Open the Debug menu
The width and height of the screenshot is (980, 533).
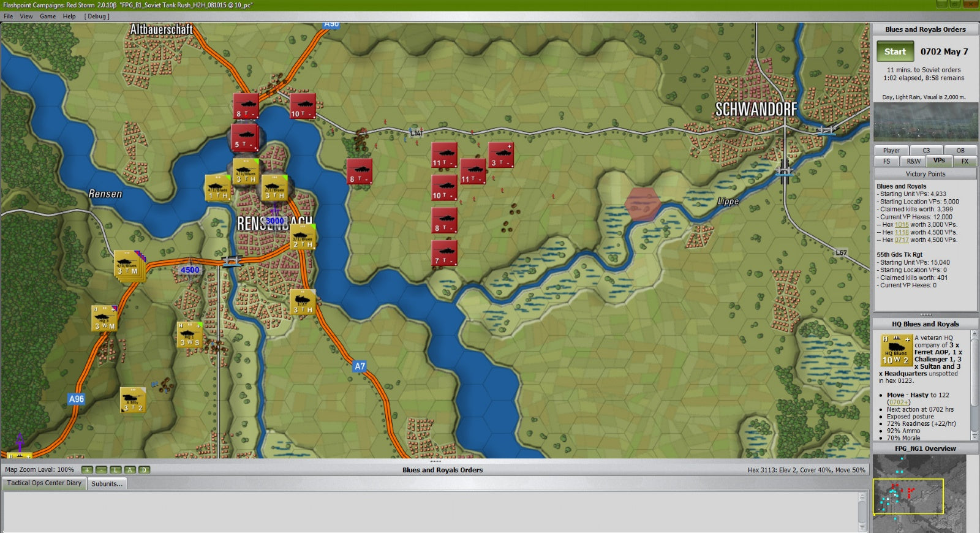pyautogui.click(x=97, y=17)
